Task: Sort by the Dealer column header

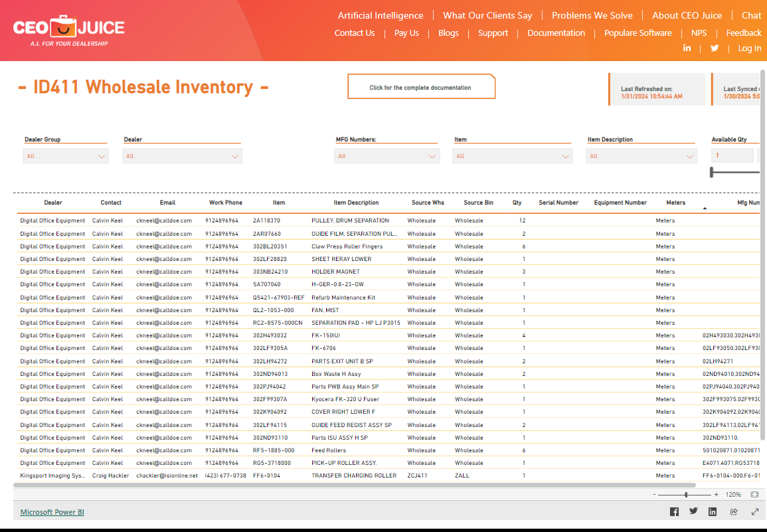Action: [53, 203]
